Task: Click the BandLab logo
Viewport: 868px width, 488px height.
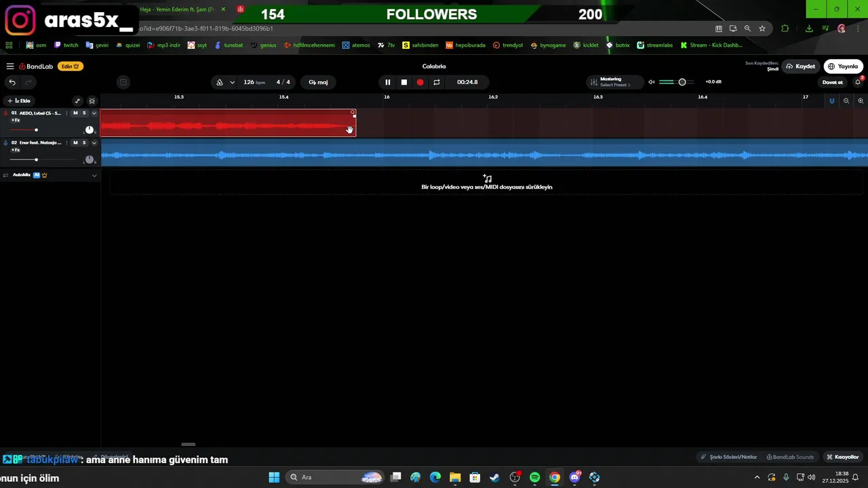Action: click(36, 66)
